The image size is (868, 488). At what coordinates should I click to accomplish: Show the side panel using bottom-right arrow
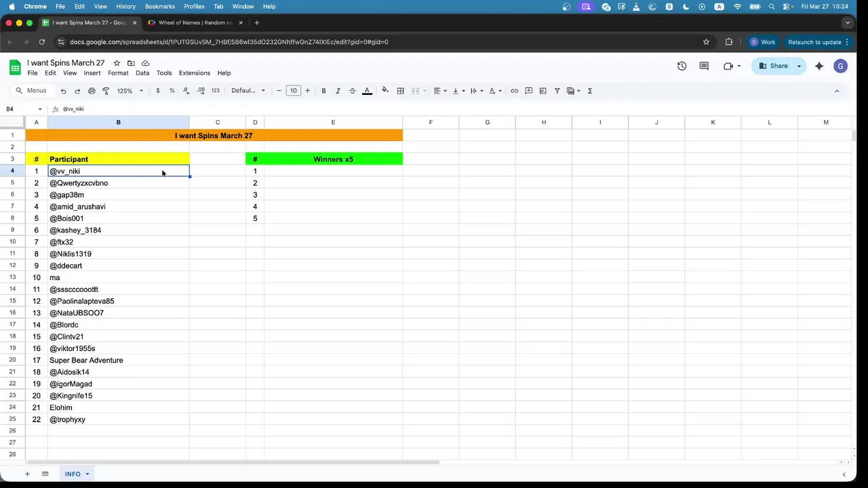pyautogui.click(x=844, y=474)
